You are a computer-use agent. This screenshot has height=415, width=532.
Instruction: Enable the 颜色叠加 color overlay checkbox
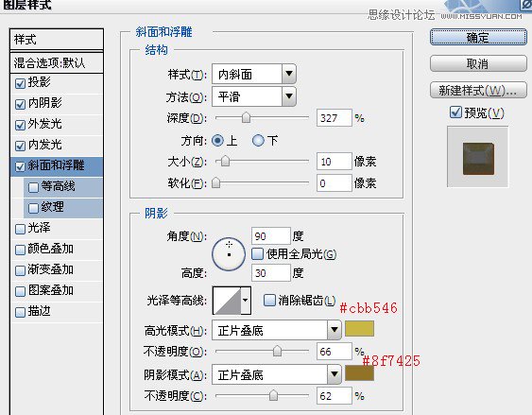(x=21, y=250)
